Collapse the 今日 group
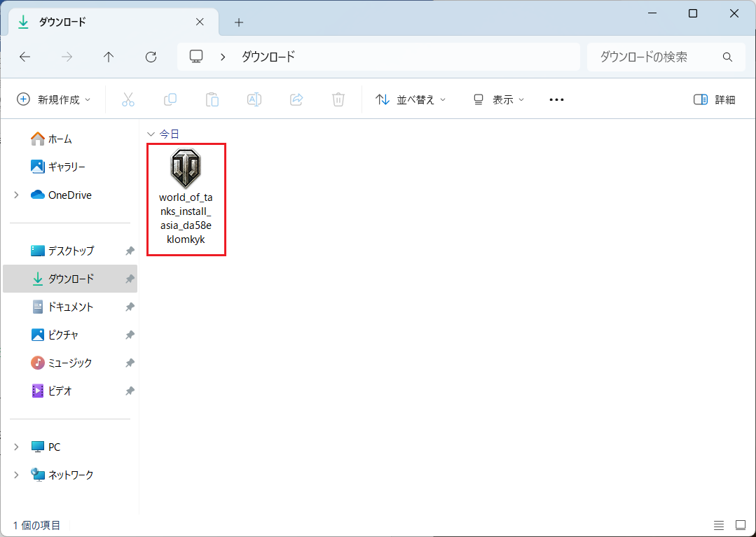The height and width of the screenshot is (537, 756). click(x=151, y=134)
